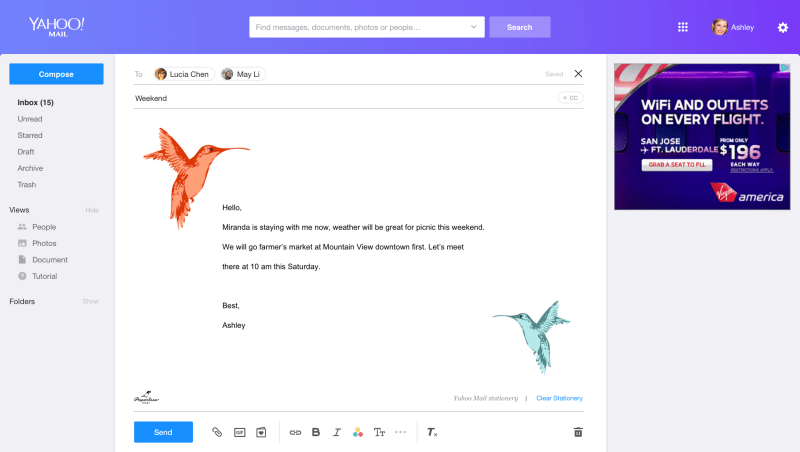The image size is (800, 452).
Task: Open the Starred folder
Action: click(x=30, y=134)
